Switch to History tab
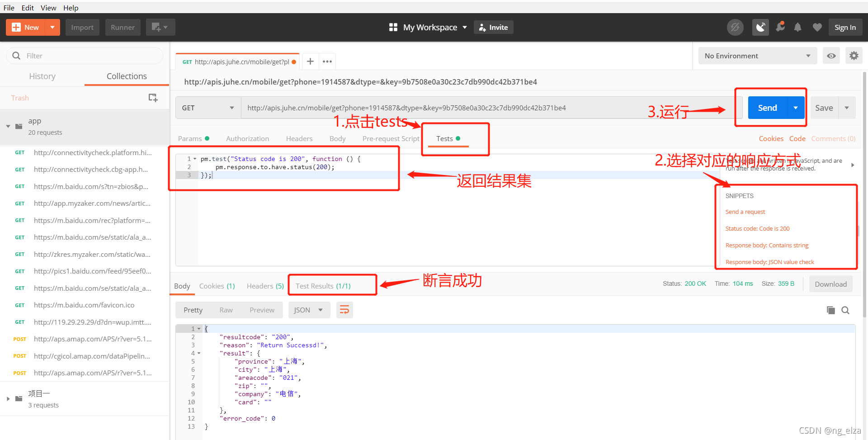This screenshot has height=440, width=868. pyautogui.click(x=42, y=76)
